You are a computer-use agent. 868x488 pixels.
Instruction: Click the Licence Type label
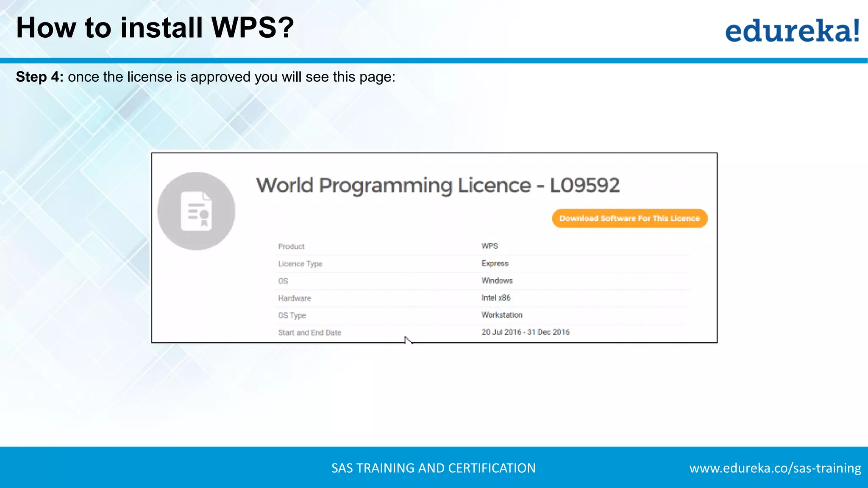[x=300, y=264]
